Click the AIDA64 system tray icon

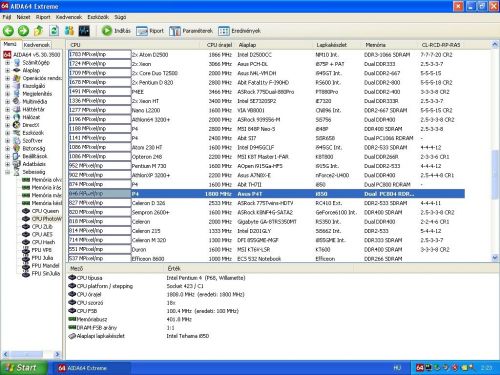pos(420,368)
